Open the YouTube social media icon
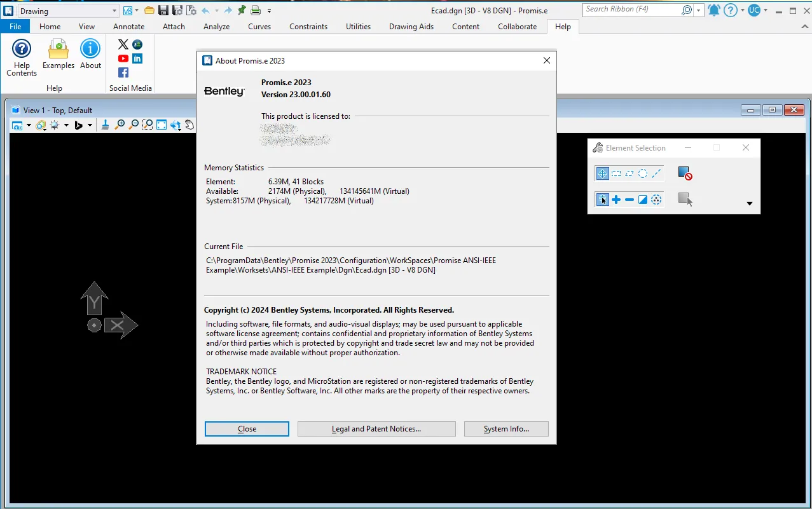The image size is (812, 509). (x=123, y=58)
